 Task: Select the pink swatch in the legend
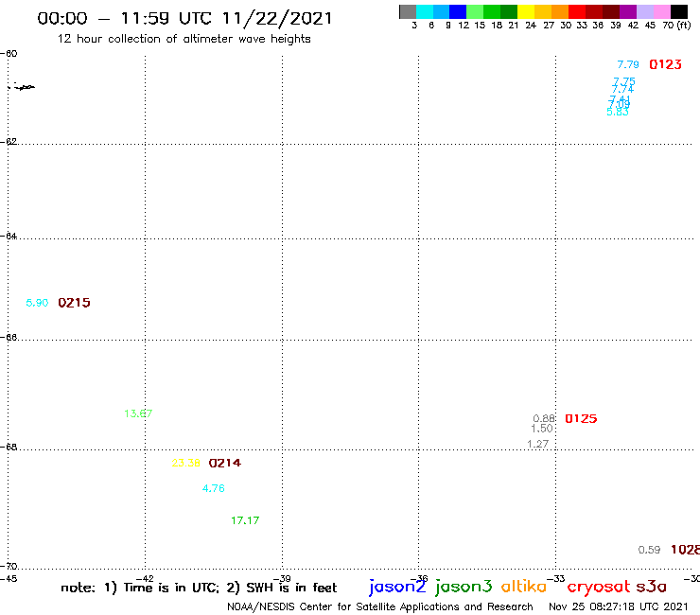pos(661,11)
